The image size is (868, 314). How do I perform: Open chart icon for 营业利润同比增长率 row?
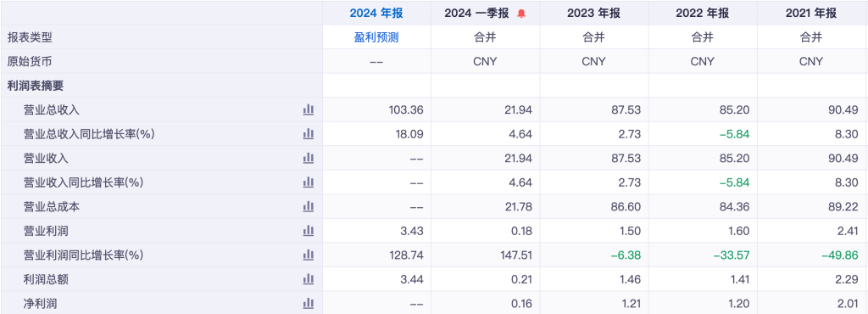(x=309, y=255)
